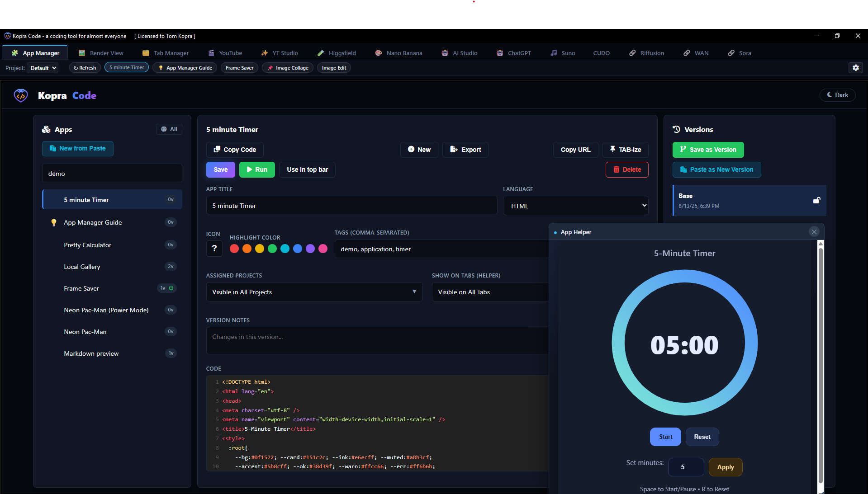Click Paste as New Version
The width and height of the screenshot is (868, 494).
coord(716,169)
